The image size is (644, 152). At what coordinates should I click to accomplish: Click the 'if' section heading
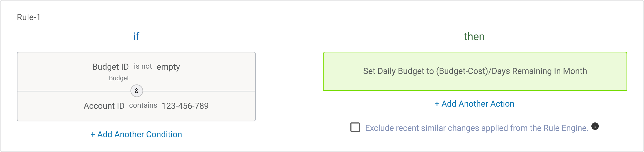pyautogui.click(x=136, y=36)
